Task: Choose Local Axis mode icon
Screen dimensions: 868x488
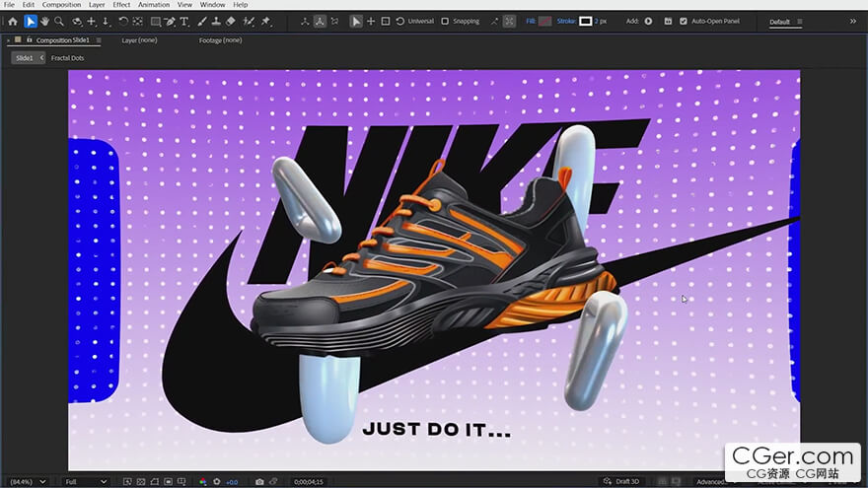Action: click(305, 22)
